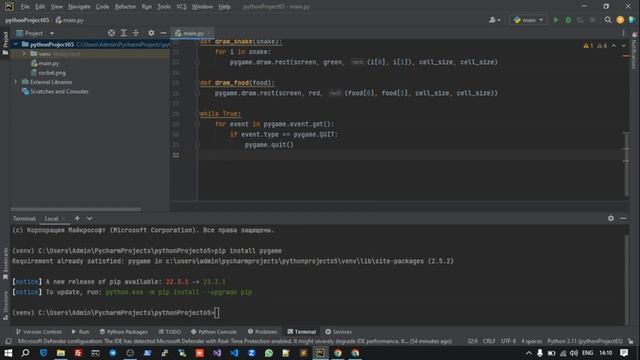Click the cursor line:column position widget
Screen dimensions: 640x360
[x=472, y=341]
